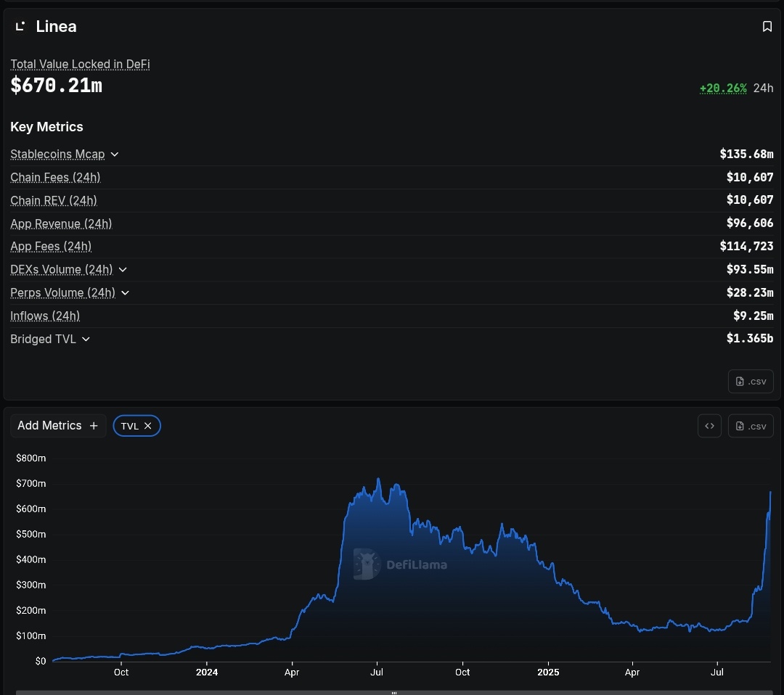Expand the Bridged TVL row
784x695 pixels.
(x=86, y=340)
